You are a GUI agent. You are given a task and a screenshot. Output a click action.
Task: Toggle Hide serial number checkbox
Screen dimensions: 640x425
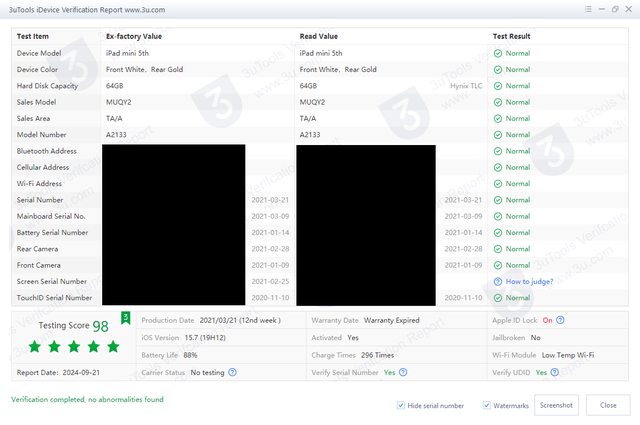point(401,405)
